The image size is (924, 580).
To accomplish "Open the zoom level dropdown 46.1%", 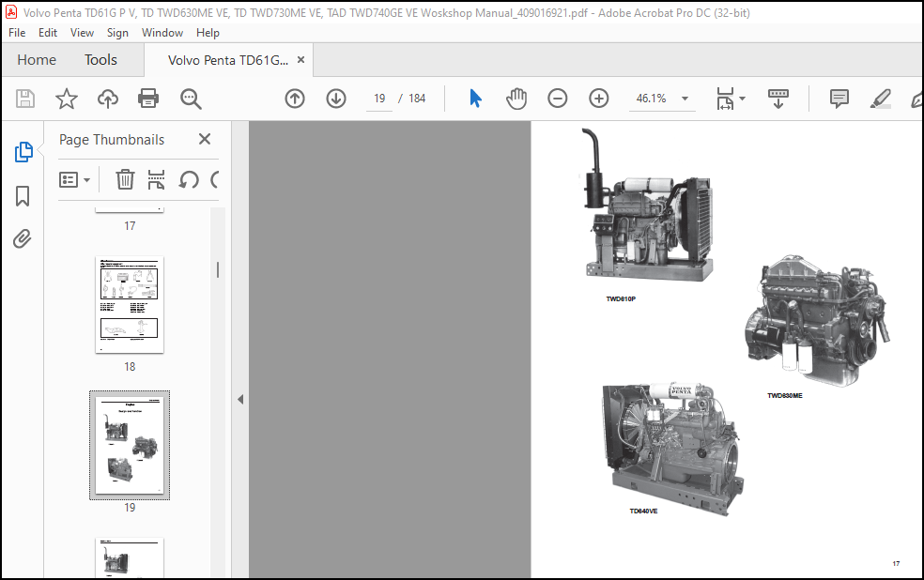I will 662,99.
